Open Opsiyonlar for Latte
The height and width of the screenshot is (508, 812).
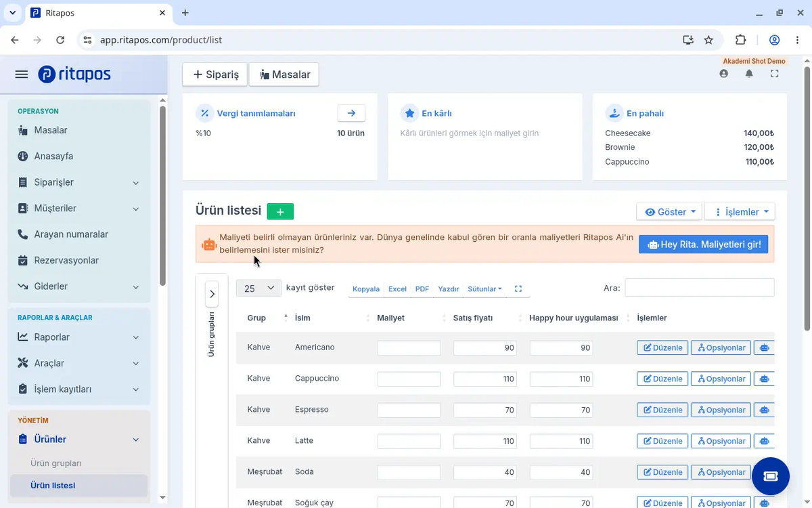click(x=721, y=442)
